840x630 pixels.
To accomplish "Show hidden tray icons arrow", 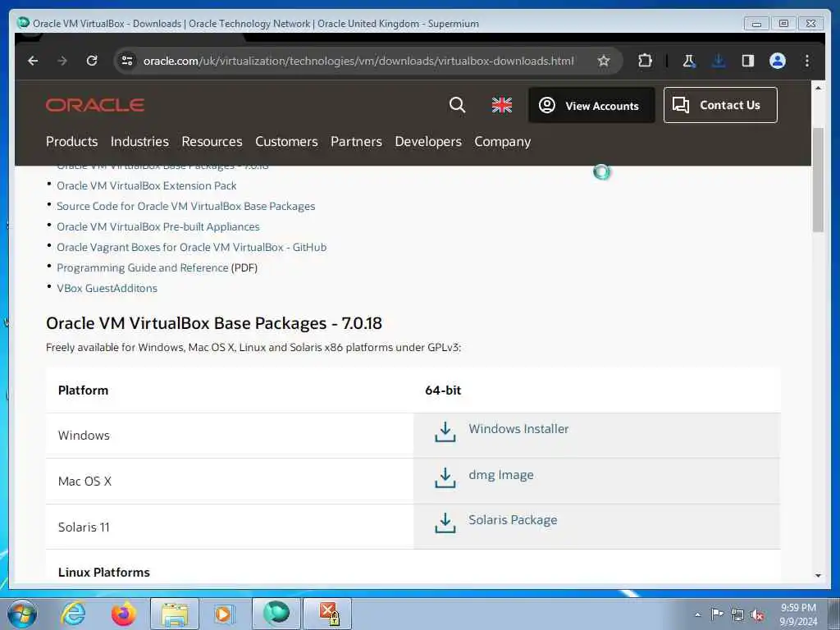I will pyautogui.click(x=697, y=615).
